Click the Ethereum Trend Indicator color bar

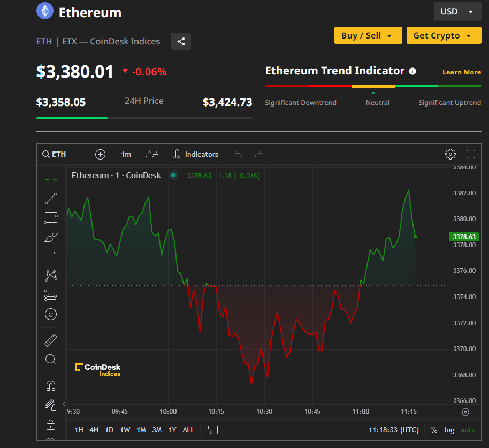pos(373,86)
